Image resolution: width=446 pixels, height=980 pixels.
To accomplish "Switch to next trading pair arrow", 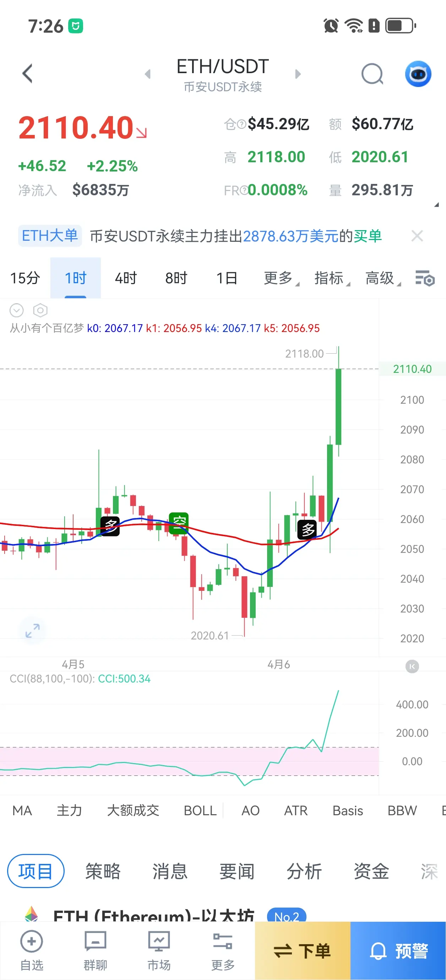I will tap(298, 74).
